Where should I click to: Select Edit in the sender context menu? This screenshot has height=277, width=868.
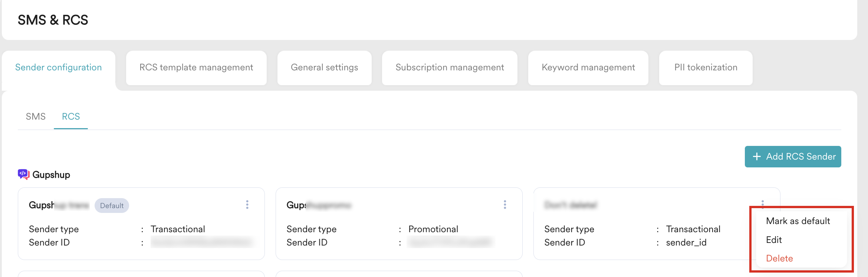click(774, 240)
